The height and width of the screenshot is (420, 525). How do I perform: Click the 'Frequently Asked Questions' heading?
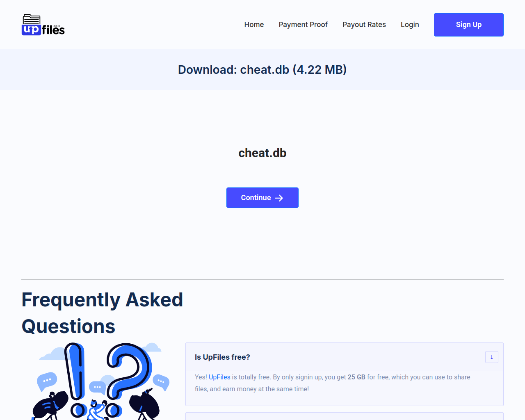tap(102, 313)
